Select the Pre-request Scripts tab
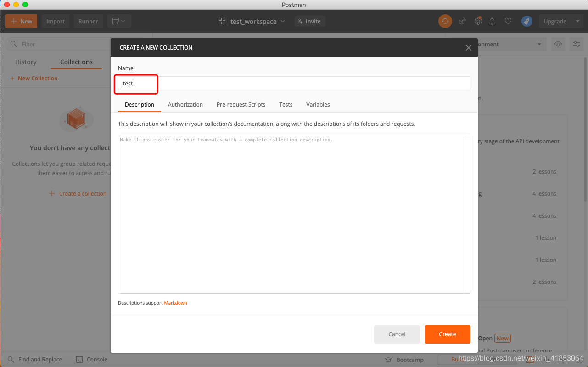588x367 pixels. click(241, 105)
